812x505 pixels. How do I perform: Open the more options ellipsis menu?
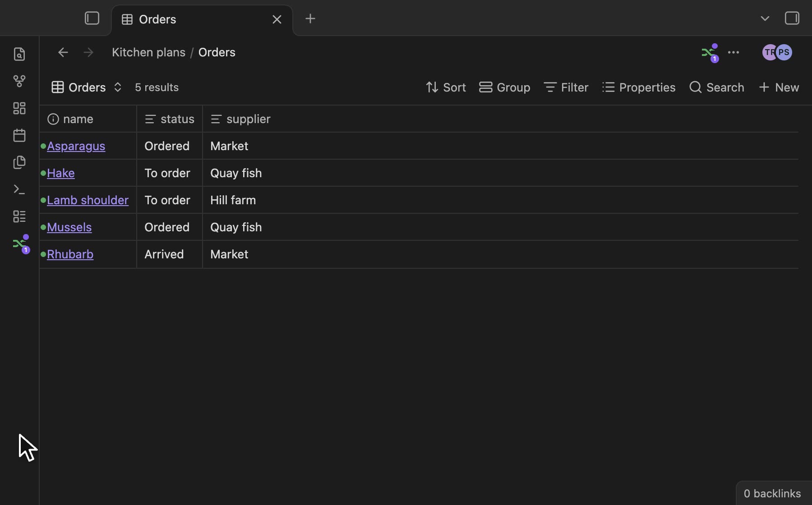tap(734, 53)
